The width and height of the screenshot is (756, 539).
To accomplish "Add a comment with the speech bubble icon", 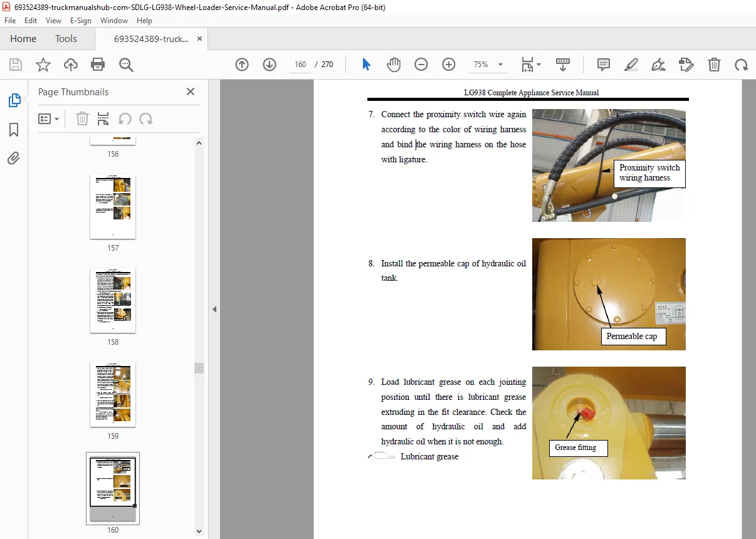I will point(604,65).
